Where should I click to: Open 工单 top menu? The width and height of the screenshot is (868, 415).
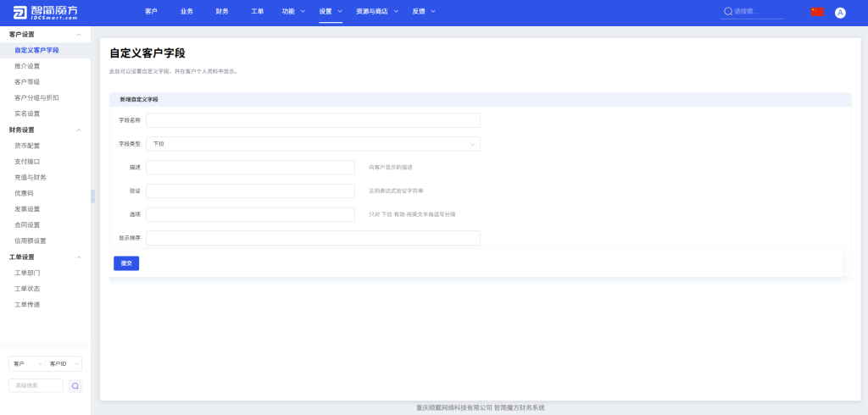[258, 11]
